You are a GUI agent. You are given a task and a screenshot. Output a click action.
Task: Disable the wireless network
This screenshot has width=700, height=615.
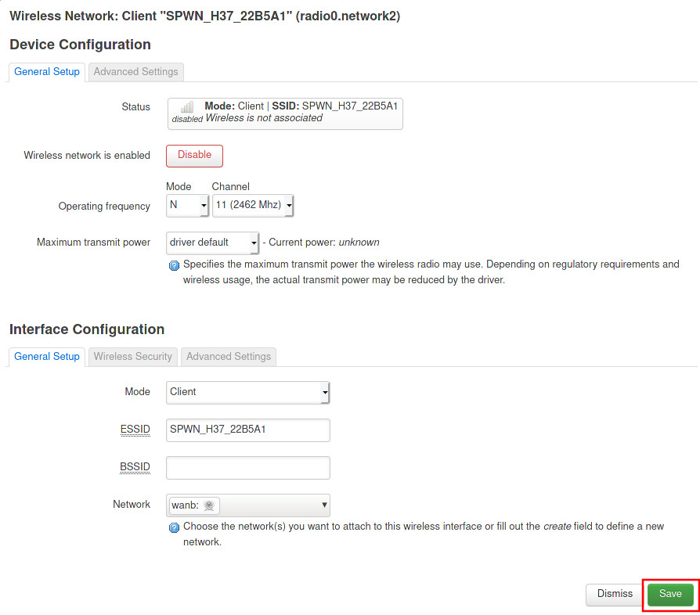pos(194,155)
